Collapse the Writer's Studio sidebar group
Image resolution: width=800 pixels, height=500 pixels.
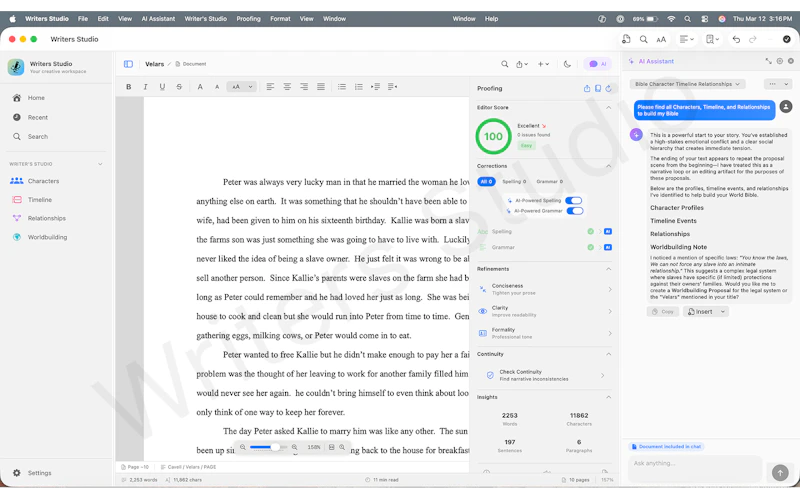[100, 164]
